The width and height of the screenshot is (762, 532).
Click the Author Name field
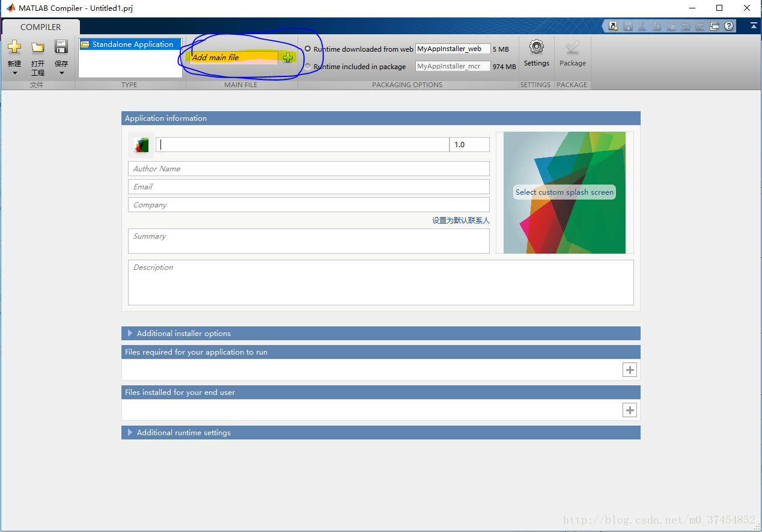click(x=309, y=168)
